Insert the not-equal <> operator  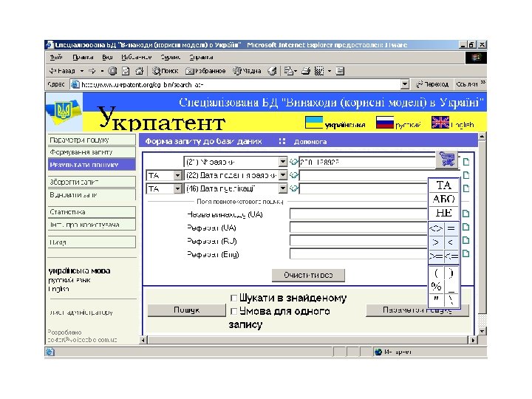(x=437, y=228)
